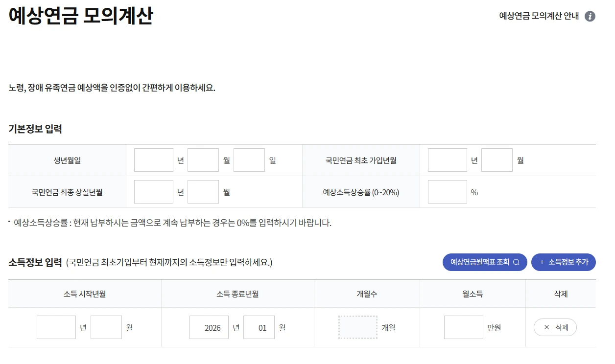
Task: Add an income row via 소득정보 추가
Action: pos(563,262)
